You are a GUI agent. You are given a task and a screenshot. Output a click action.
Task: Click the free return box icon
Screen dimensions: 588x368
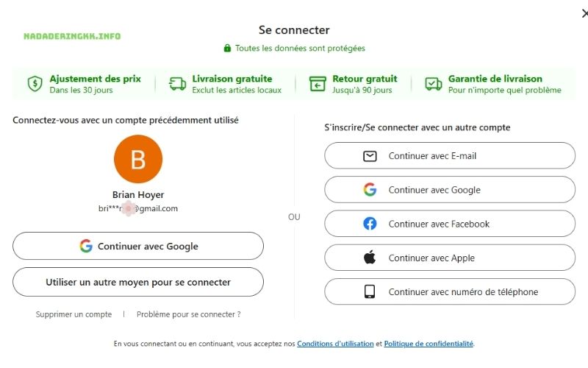[x=318, y=84]
